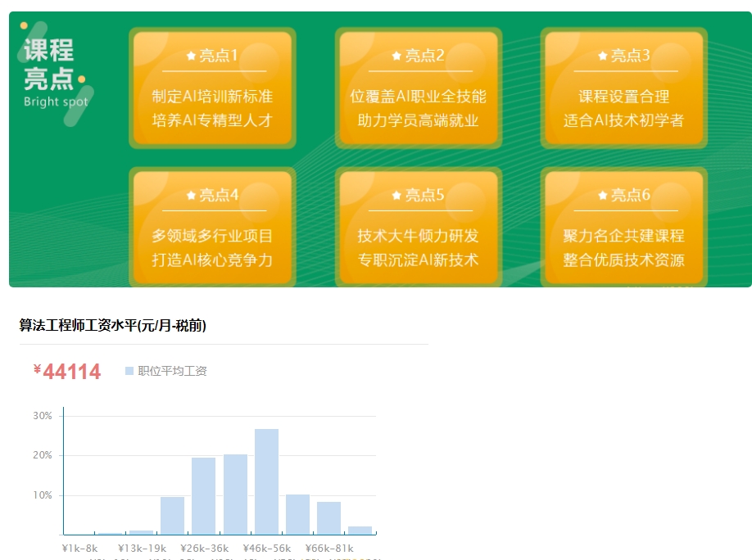The height and width of the screenshot is (560, 752).
Task: Click the 课程设置合理 card text
Action: [623, 97]
